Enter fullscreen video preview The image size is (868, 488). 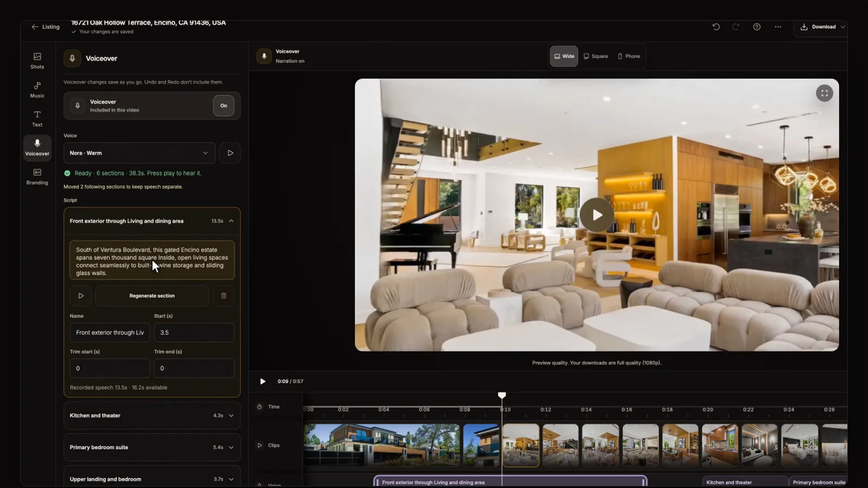click(x=824, y=93)
